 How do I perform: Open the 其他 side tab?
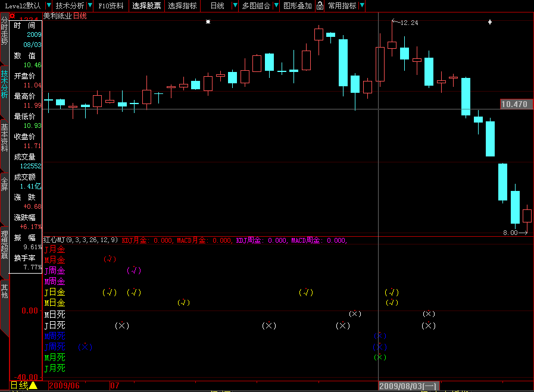(4, 291)
